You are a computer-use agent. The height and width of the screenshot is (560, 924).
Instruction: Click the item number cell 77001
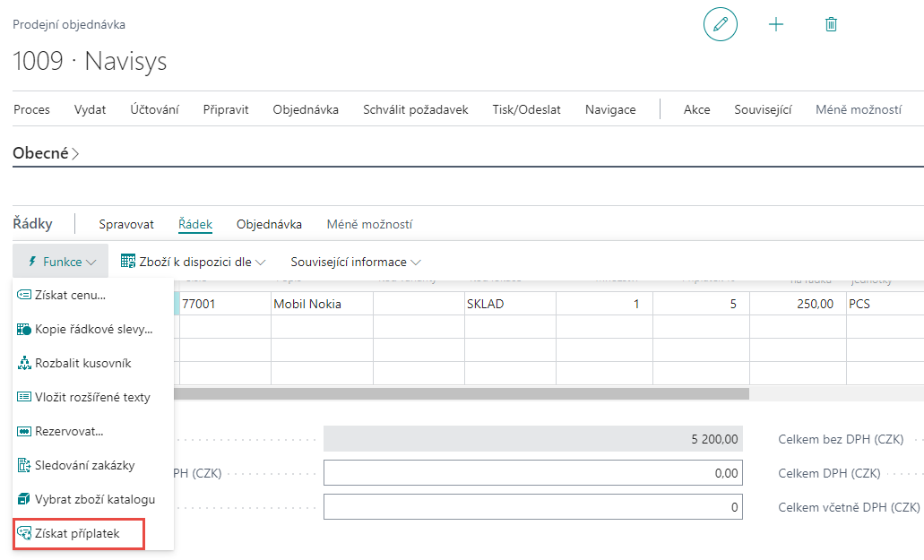click(x=225, y=304)
